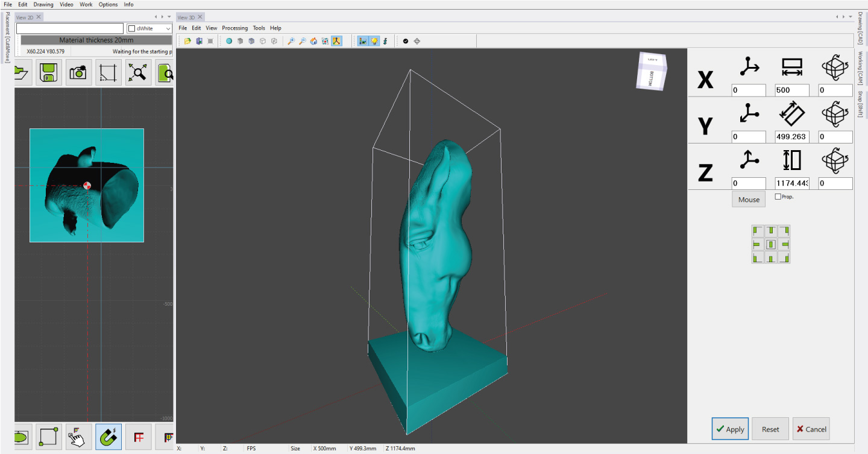
Task: Click the Reset button
Action: [x=770, y=429]
